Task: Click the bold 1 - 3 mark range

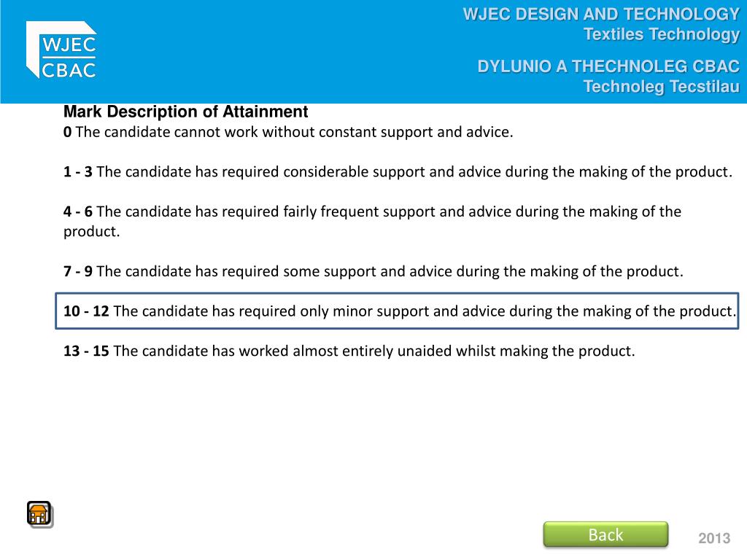Action: [x=77, y=172]
